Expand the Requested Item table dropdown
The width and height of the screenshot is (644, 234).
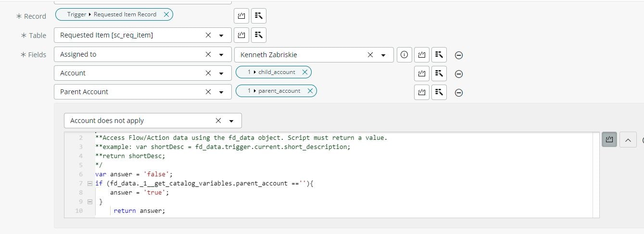(x=221, y=36)
